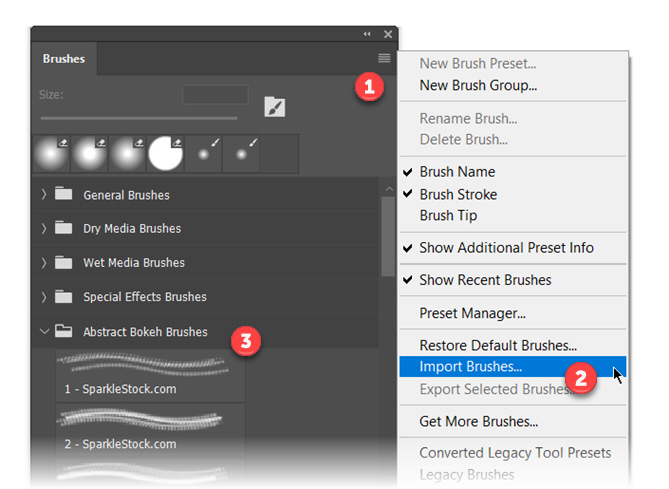Collapse the Abstract Bokeh Brushes group

44,331
